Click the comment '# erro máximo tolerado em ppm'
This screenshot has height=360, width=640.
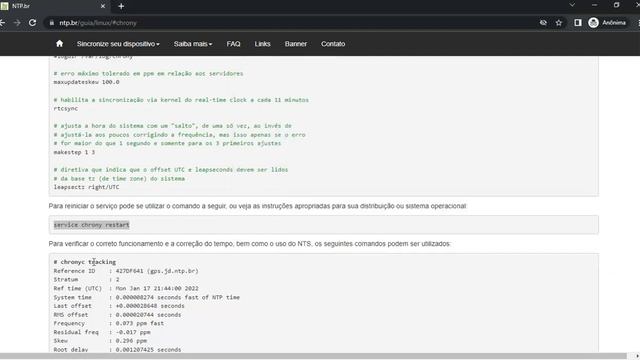149,73
